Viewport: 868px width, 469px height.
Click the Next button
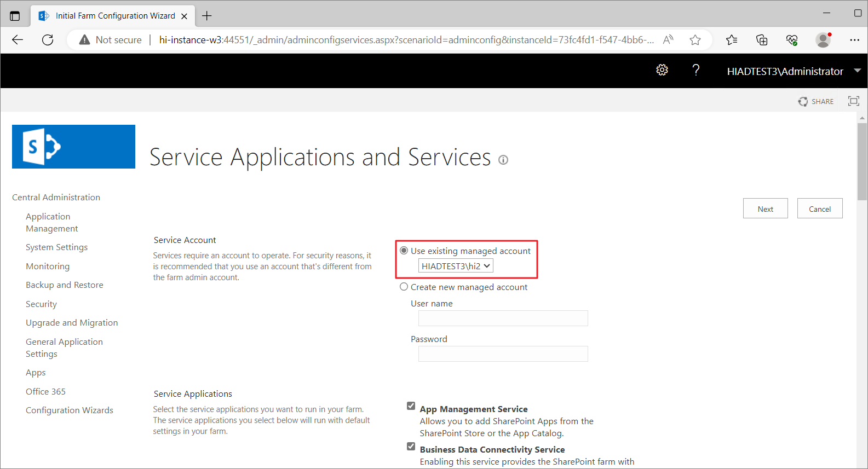coord(766,209)
